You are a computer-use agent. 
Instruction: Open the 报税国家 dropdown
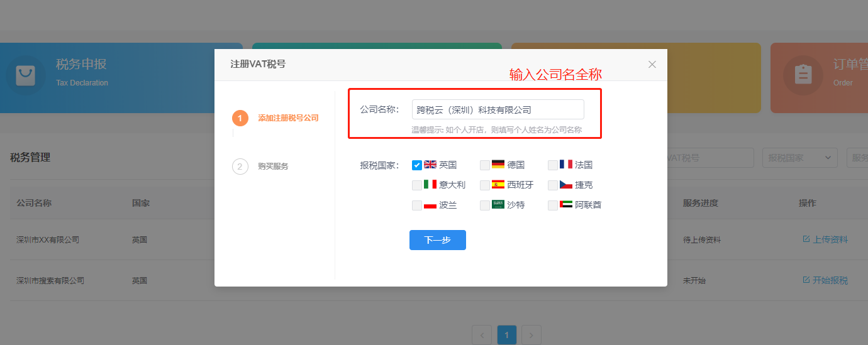(x=800, y=158)
